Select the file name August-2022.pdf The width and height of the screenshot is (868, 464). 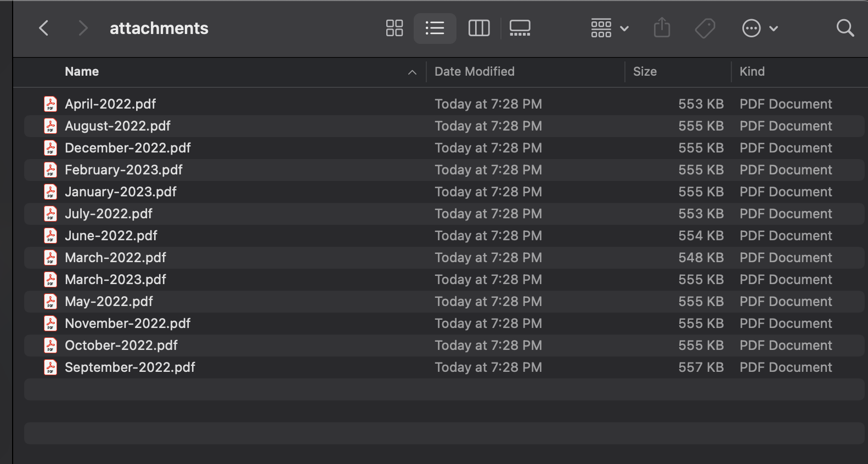[117, 126]
